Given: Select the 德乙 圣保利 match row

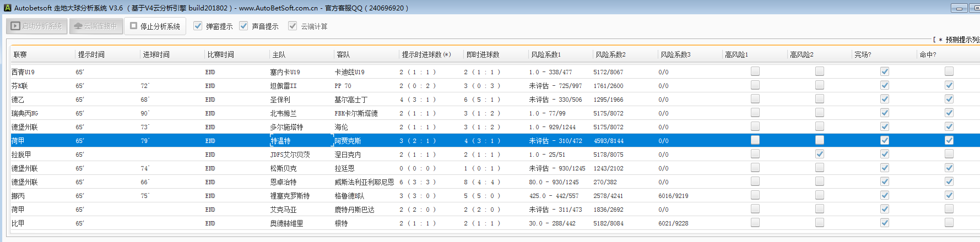Looking at the screenshot, I should pyautogui.click(x=280, y=100).
